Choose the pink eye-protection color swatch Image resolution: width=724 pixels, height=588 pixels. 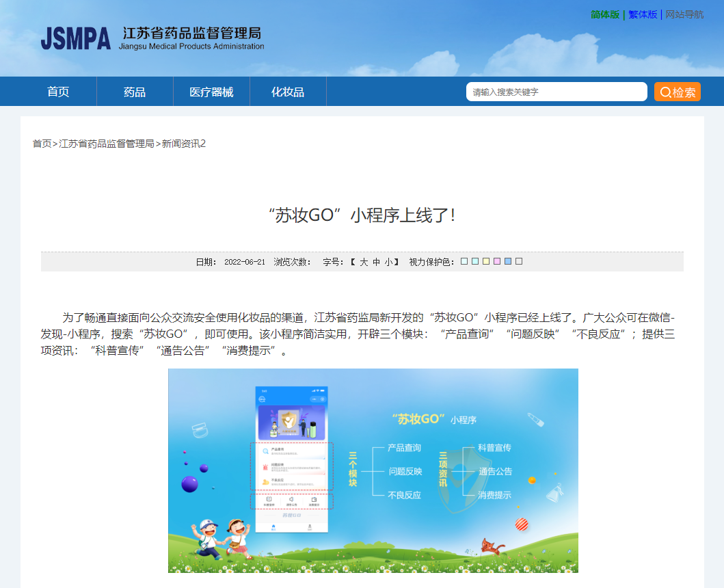pyautogui.click(x=497, y=261)
